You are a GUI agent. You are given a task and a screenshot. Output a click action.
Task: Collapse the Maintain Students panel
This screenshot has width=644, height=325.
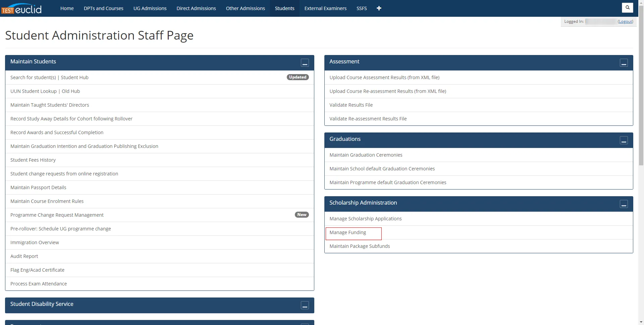305,63
